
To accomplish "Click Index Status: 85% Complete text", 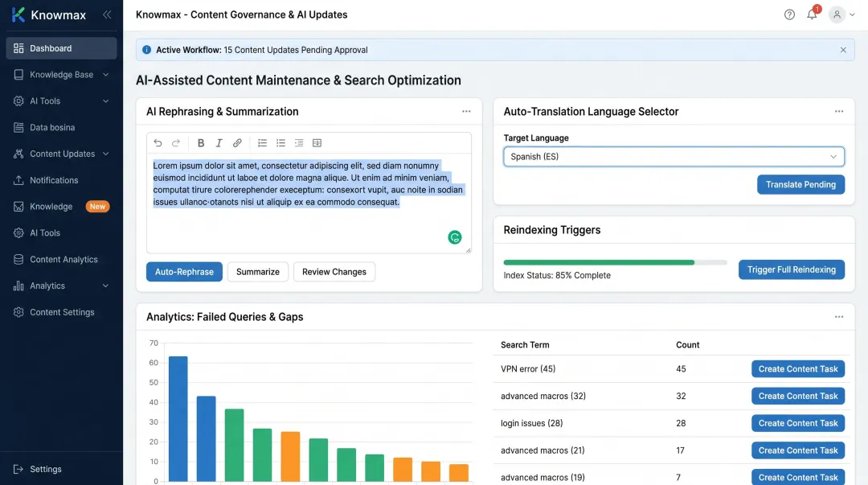I will 557,275.
